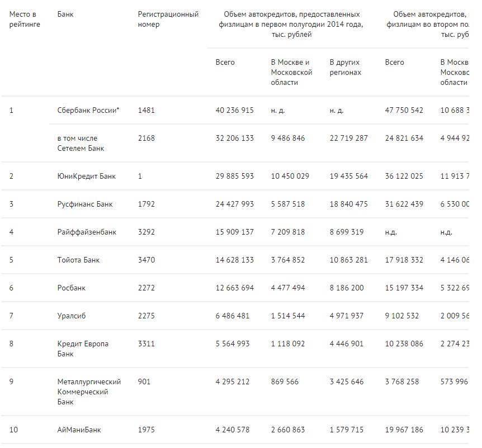The height and width of the screenshot is (448, 482).
Task: Click the value 10 450 029
Action: [290, 177]
